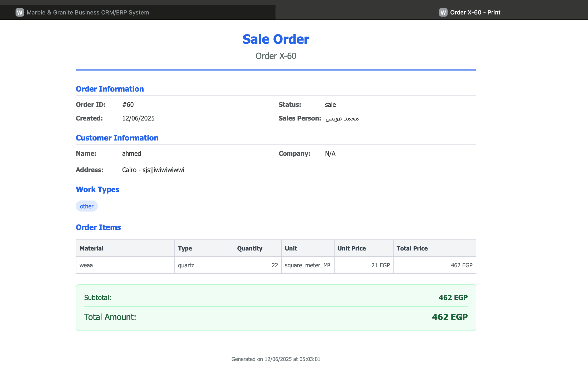Viewport: 588px width, 391px height.
Task: Click the Status: label
Action: 290,105
